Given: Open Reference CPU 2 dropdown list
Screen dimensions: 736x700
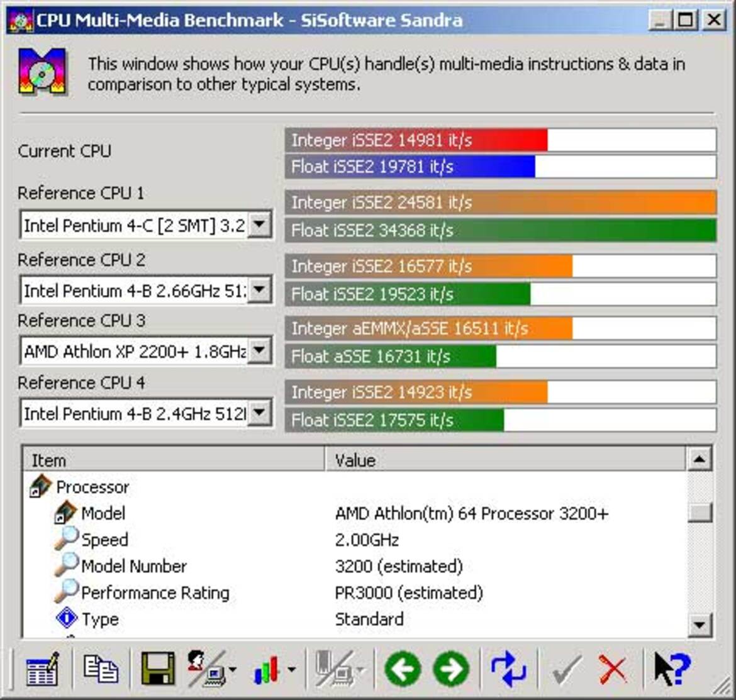Looking at the screenshot, I should click(260, 290).
